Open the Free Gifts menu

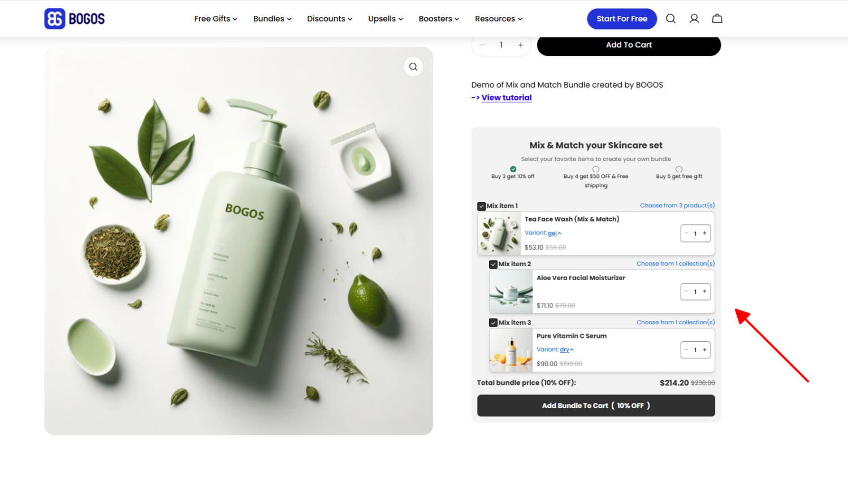tap(215, 19)
